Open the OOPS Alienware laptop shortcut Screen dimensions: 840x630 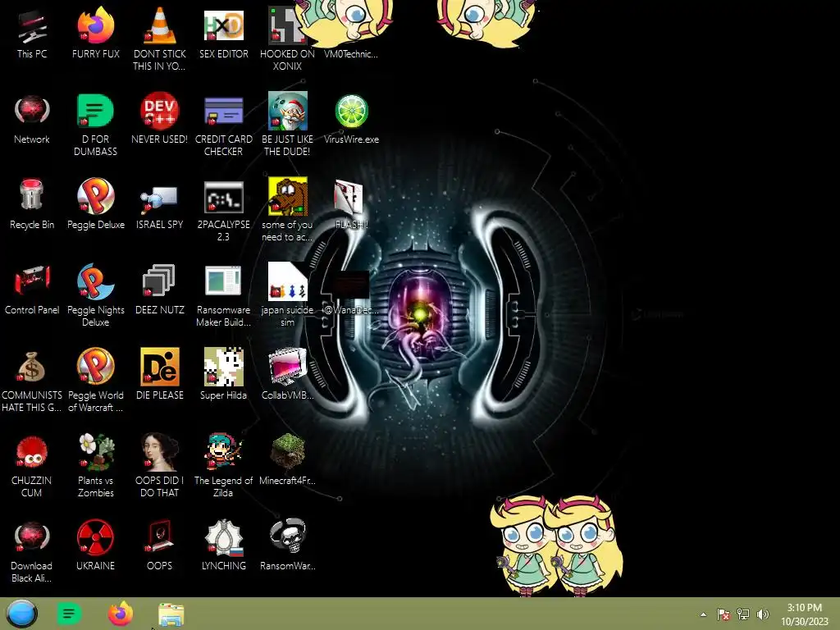pyautogui.click(x=159, y=536)
